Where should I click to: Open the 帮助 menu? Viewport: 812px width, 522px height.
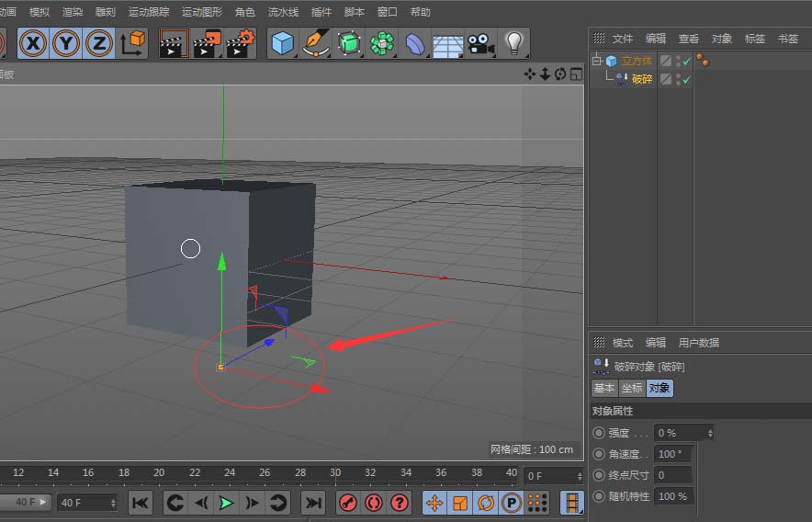tap(420, 11)
